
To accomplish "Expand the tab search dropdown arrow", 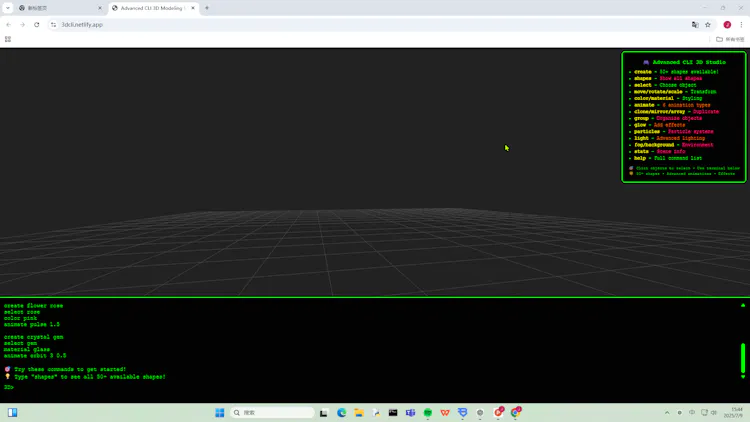I will pyautogui.click(x=8, y=8).
